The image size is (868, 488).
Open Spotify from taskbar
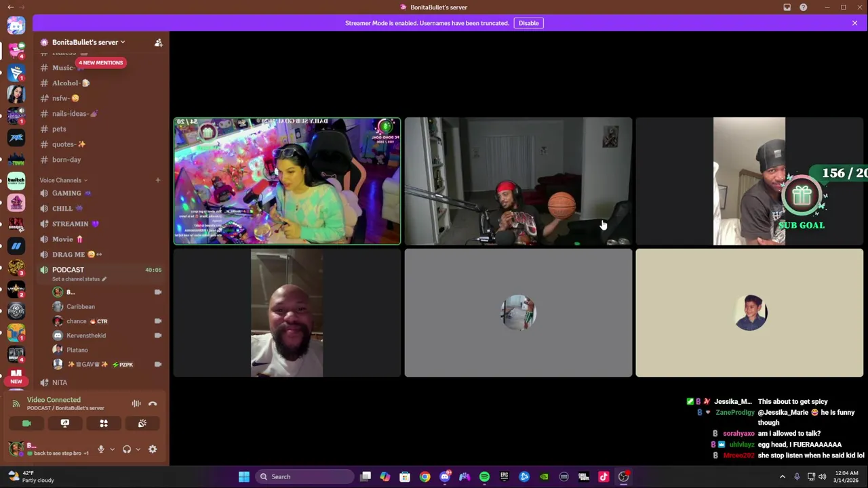(484, 476)
